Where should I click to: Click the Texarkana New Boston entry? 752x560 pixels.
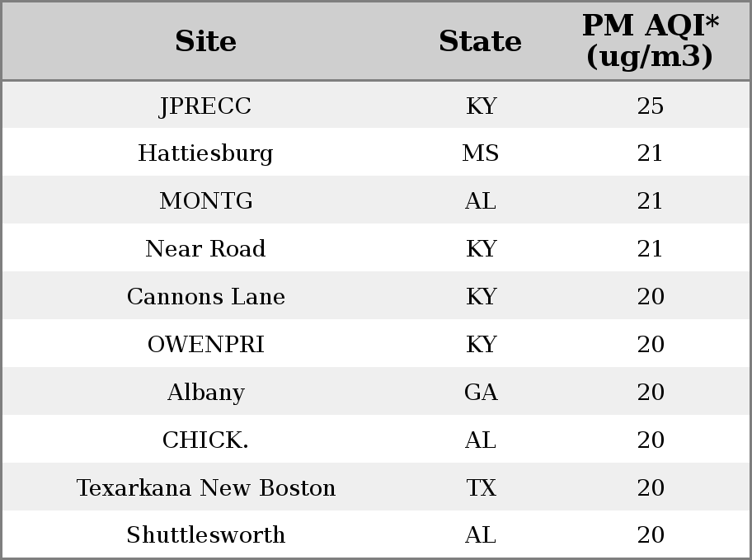point(206,487)
